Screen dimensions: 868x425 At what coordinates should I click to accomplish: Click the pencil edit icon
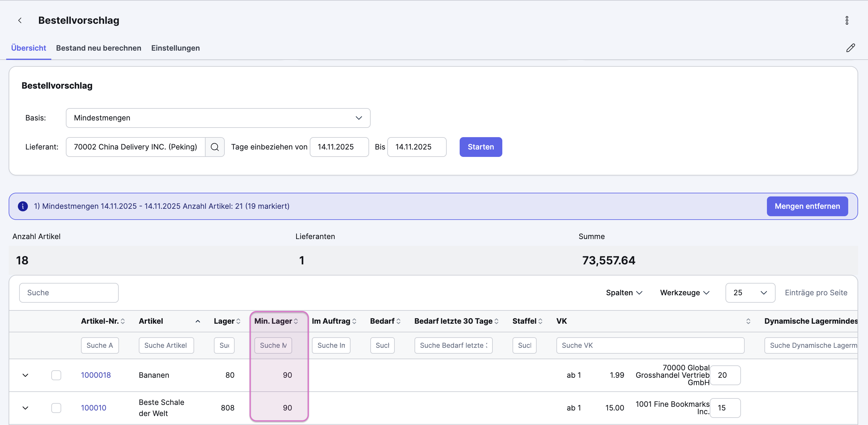click(850, 48)
